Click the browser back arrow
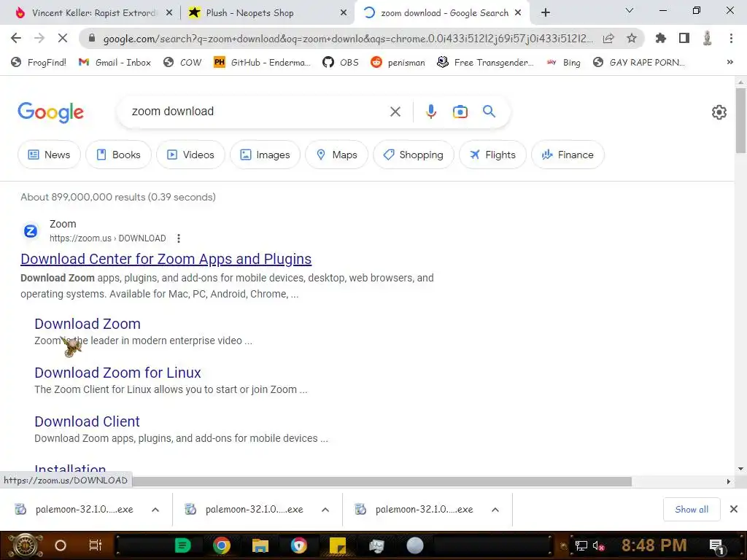Screen dimensions: 747x560 16,38
